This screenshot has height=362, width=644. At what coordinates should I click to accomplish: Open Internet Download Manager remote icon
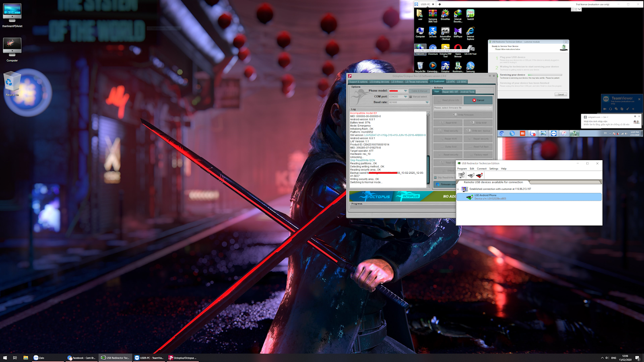click(458, 16)
